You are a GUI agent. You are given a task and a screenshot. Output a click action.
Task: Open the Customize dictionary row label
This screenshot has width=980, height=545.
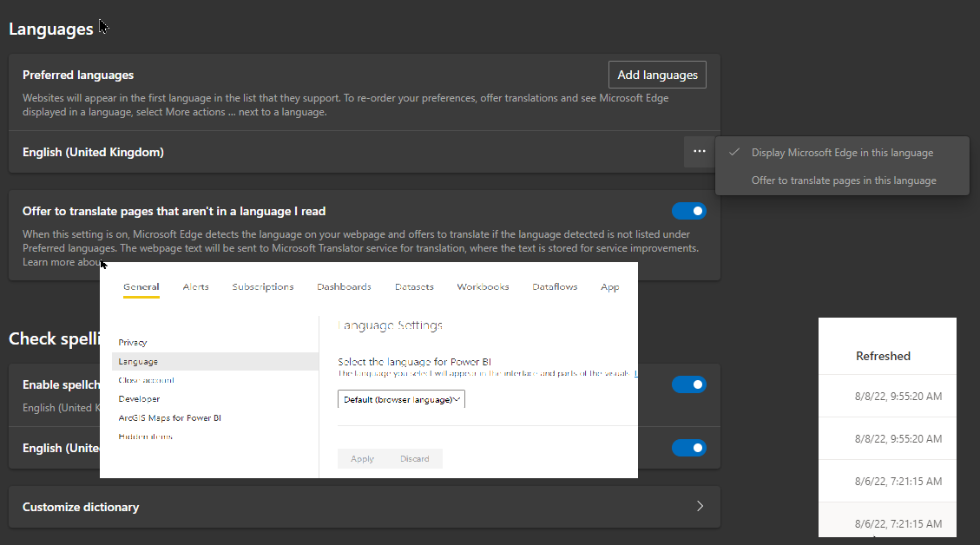pos(81,507)
